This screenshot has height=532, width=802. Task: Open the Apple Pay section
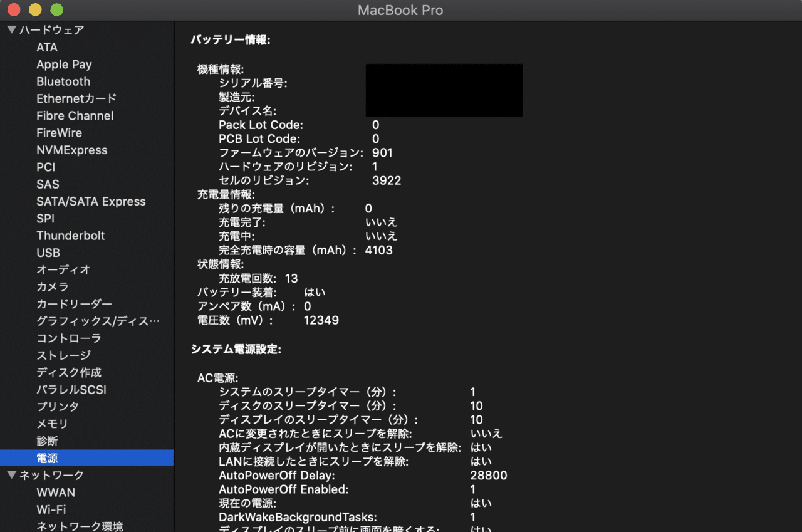tap(64, 64)
